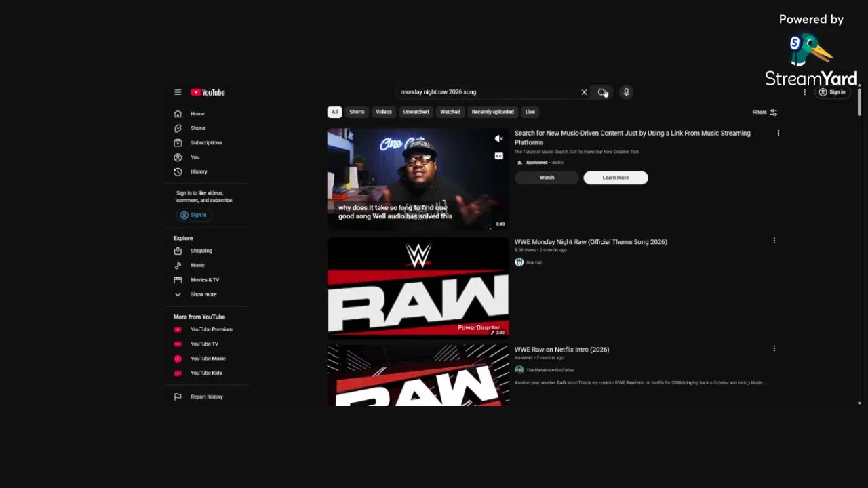Open more options for Netflix Intro video

[x=774, y=348]
